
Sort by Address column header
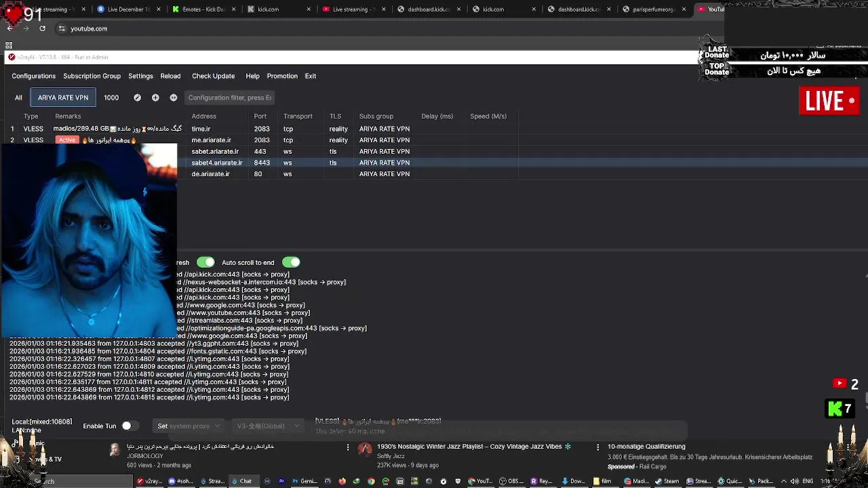click(203, 116)
